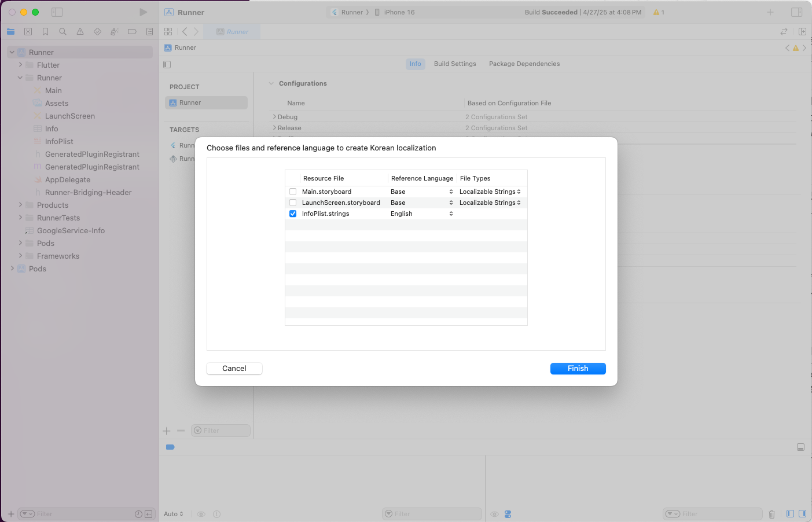Viewport: 812px width, 522px height.
Task: Open the Test navigator diamond icon
Action: coord(97,32)
